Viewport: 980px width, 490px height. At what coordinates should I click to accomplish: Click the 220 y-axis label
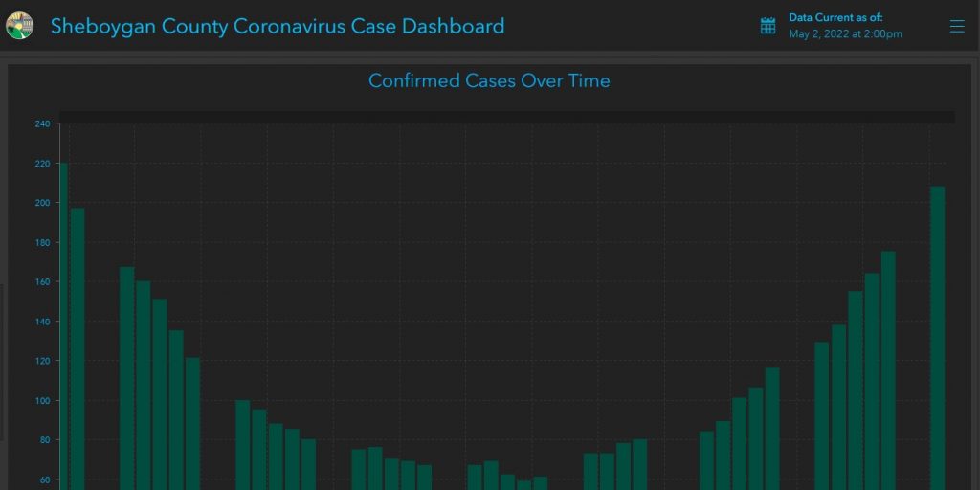coord(42,163)
